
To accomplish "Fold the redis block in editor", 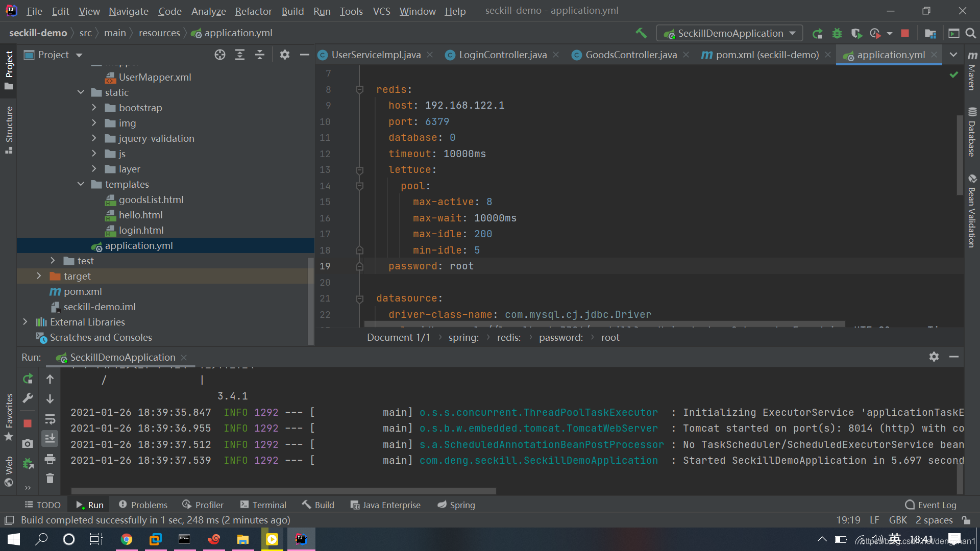I will (x=359, y=89).
